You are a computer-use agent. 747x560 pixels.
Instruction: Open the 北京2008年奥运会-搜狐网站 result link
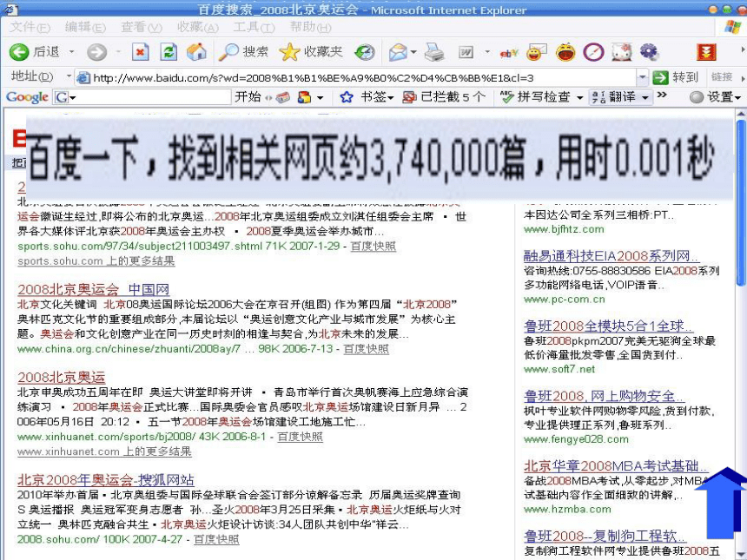coord(106,479)
